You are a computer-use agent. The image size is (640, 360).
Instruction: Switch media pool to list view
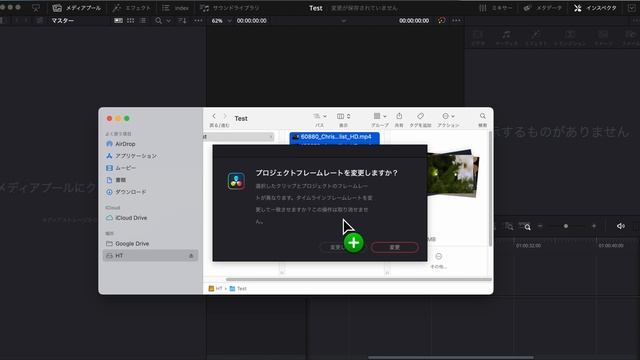coord(143,20)
